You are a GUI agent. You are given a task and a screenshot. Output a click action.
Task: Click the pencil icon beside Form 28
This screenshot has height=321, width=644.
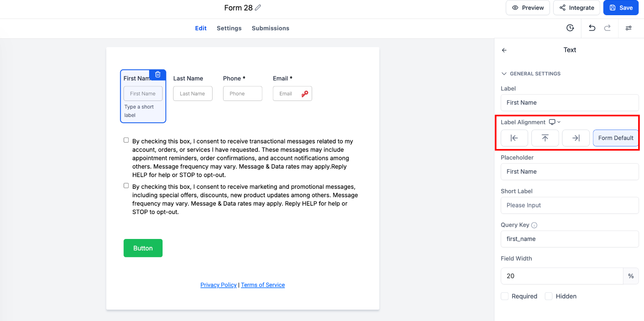[258, 8]
